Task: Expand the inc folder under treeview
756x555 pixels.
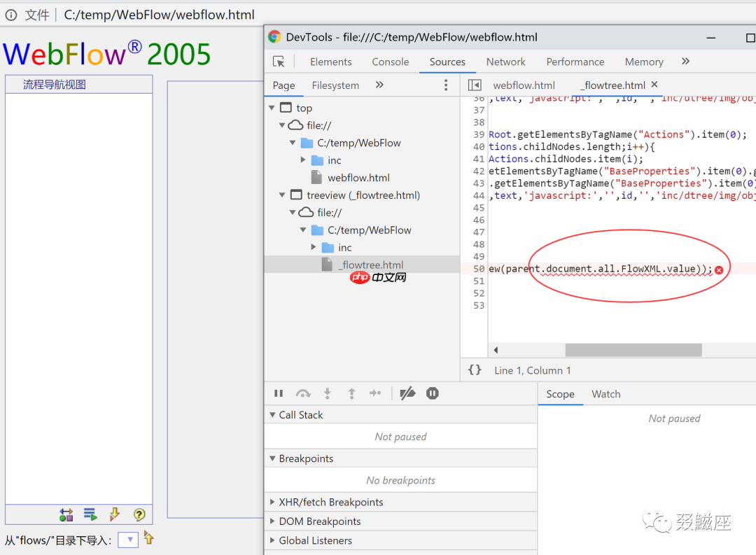Action: (314, 248)
